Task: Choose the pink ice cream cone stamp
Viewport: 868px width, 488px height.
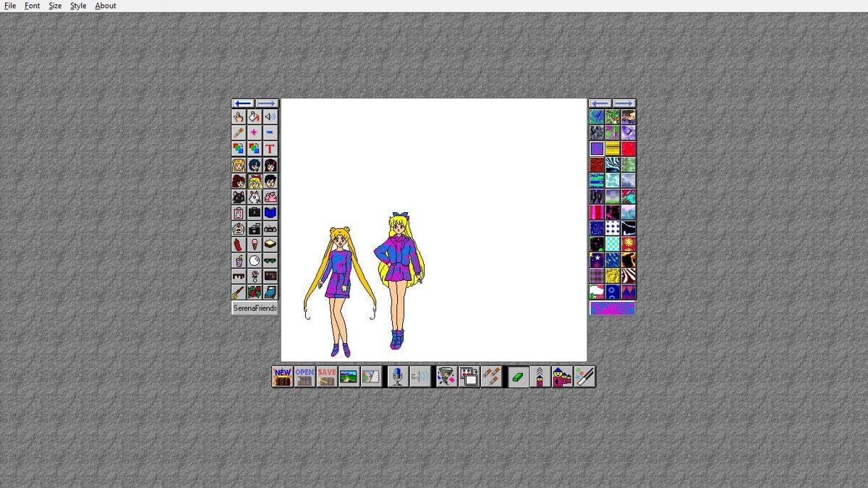Action: (254, 244)
